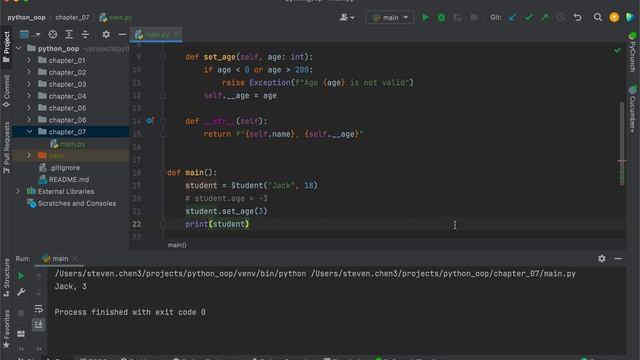Collapse the chapter_07 folder
The width and height of the screenshot is (640, 360).
29,132
